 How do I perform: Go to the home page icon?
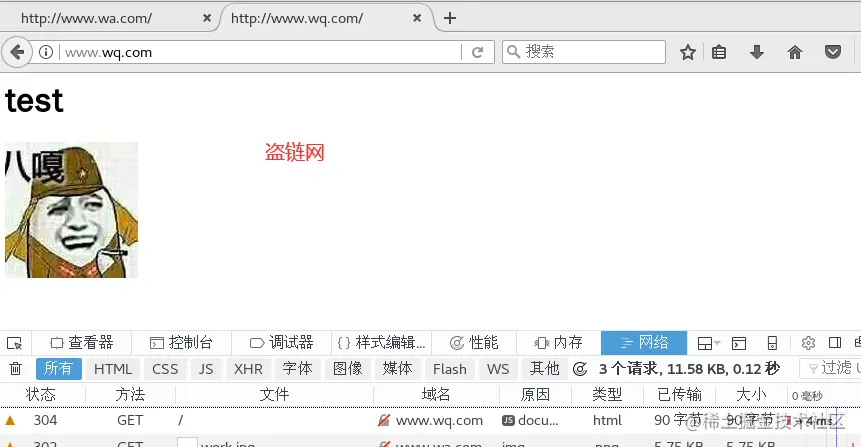[795, 52]
